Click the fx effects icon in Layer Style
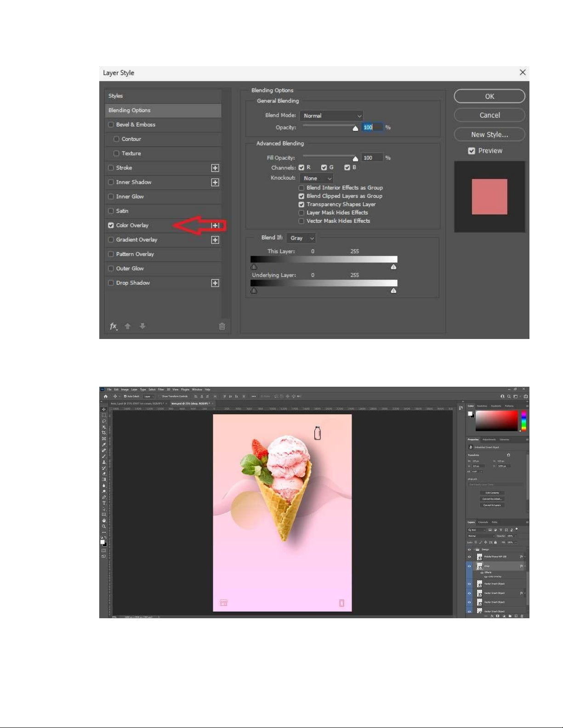 [x=113, y=326]
